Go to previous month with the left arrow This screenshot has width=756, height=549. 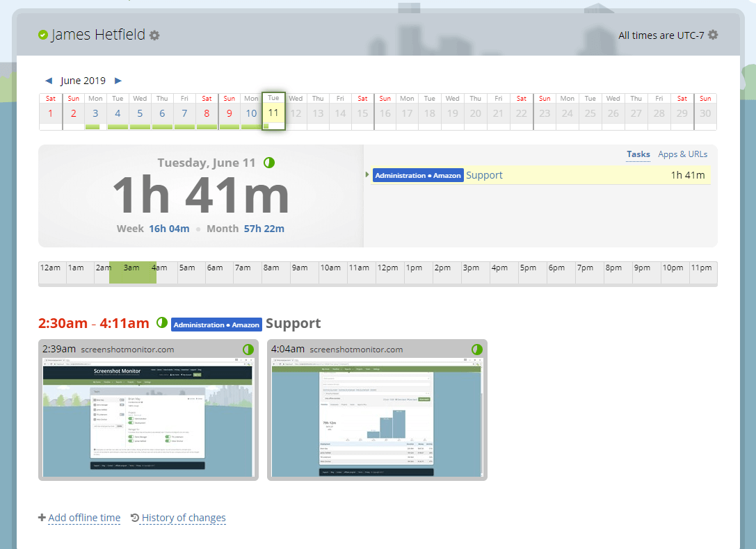coord(48,81)
